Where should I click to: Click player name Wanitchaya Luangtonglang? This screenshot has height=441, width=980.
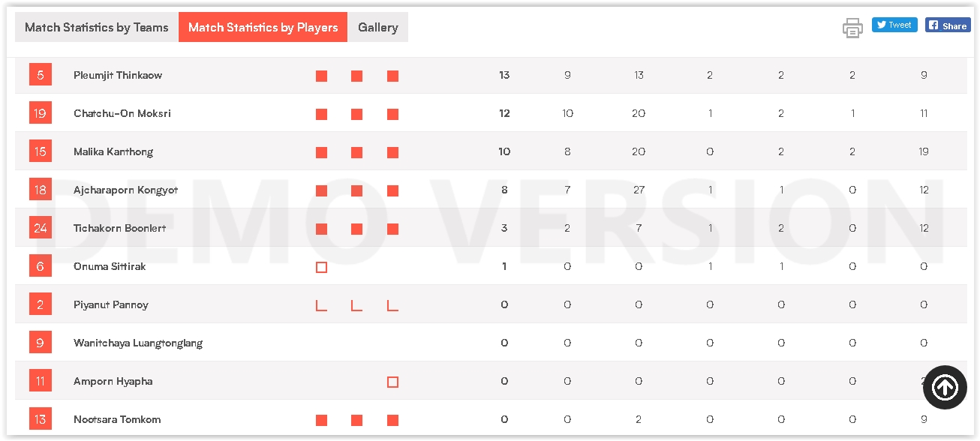click(x=138, y=343)
